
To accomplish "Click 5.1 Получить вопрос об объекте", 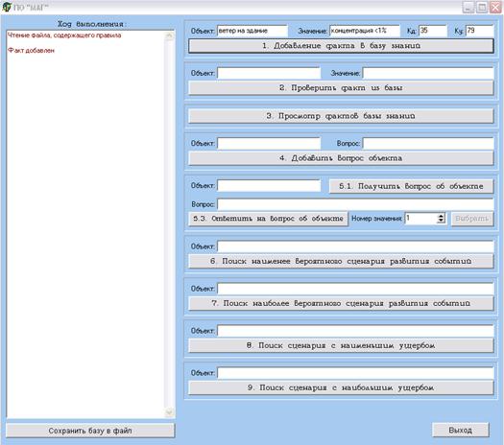I will (411, 186).
